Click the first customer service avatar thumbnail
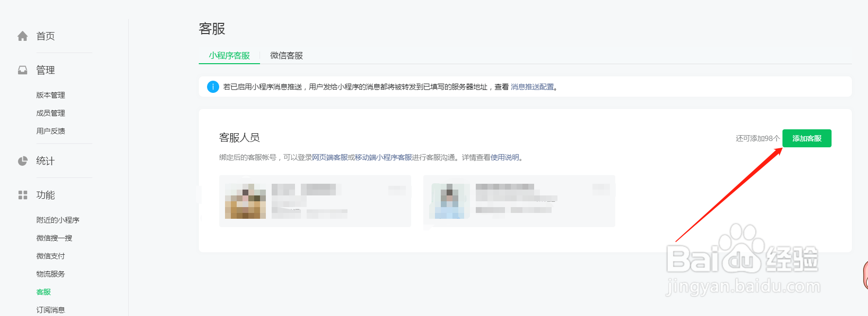Image resolution: width=868 pixels, height=316 pixels. [x=245, y=201]
